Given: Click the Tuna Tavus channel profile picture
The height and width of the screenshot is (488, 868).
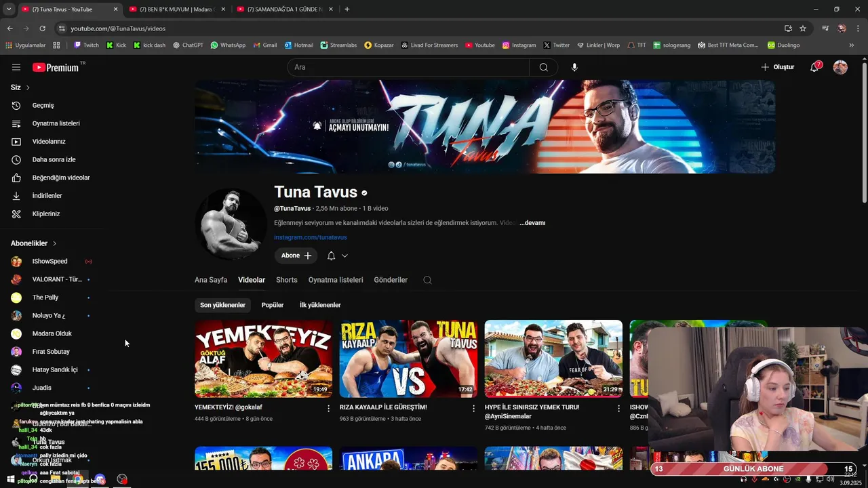Looking at the screenshot, I should click(231, 224).
